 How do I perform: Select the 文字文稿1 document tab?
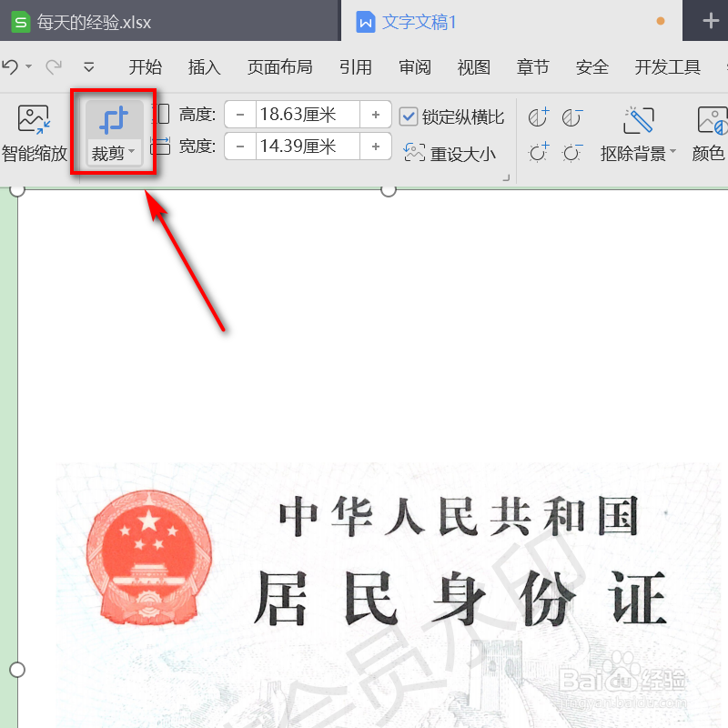pyautogui.click(x=511, y=21)
